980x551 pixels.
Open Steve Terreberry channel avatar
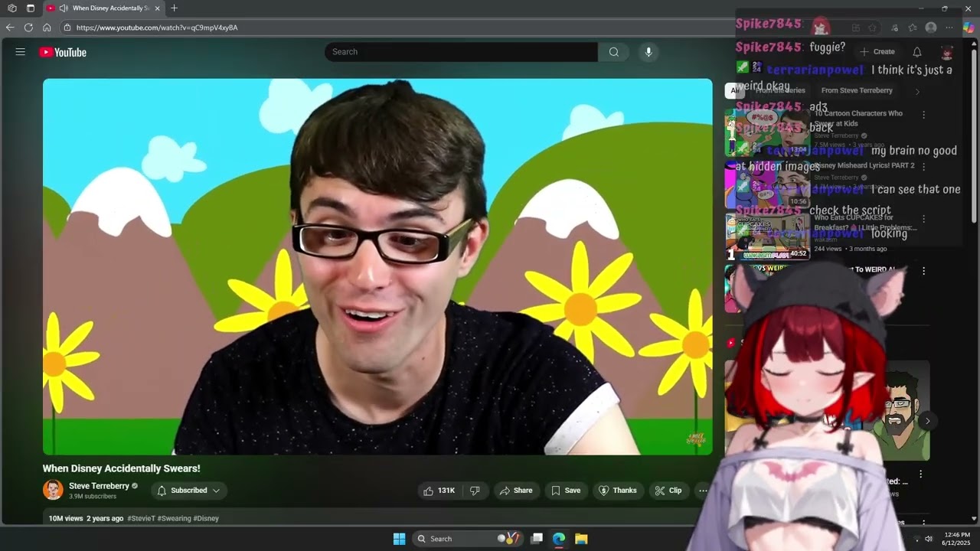[53, 490]
